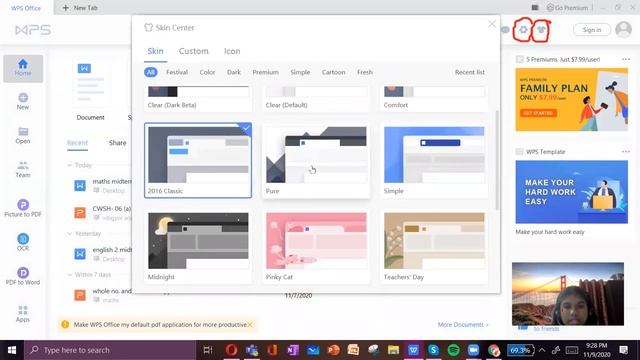The width and height of the screenshot is (640, 360).
Task: Filter skins by Premium
Action: [x=265, y=72]
